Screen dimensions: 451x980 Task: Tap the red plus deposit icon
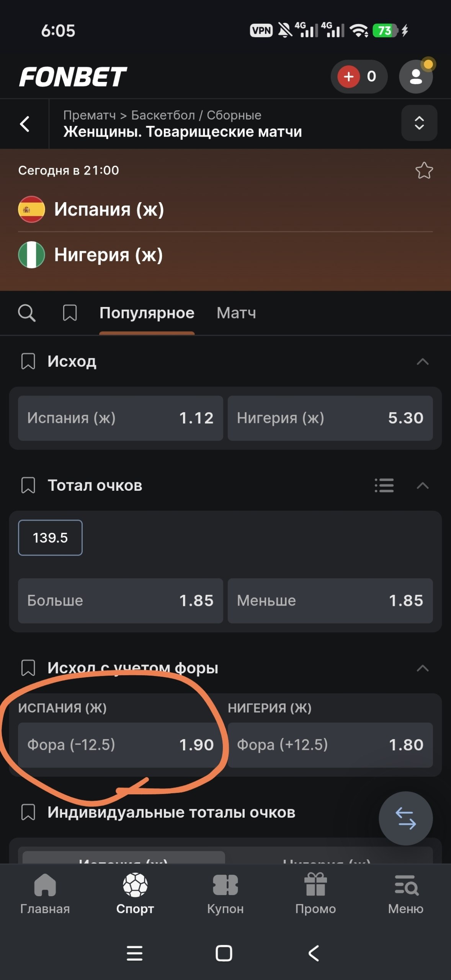click(348, 77)
